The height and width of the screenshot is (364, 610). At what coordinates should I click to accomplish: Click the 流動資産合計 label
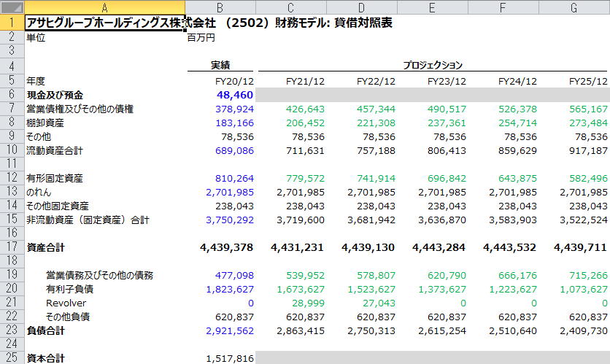(x=55, y=150)
